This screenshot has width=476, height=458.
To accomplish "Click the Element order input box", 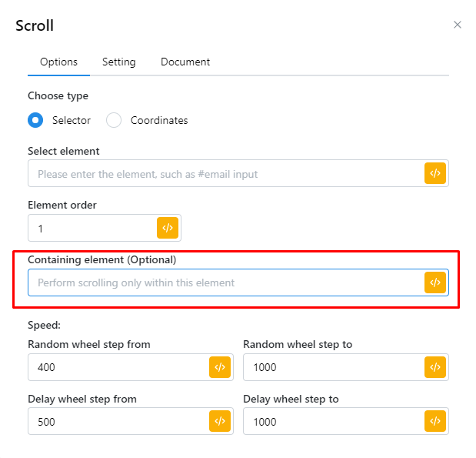I will (x=92, y=229).
